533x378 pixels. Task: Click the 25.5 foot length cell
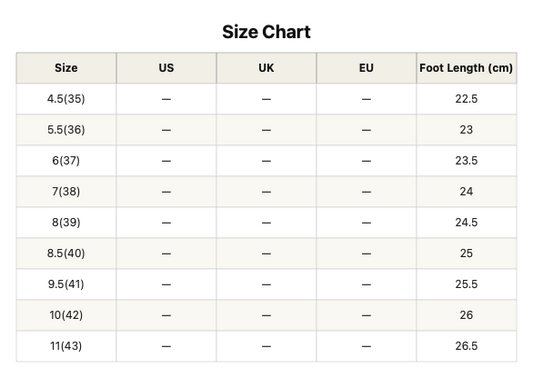[x=466, y=285]
